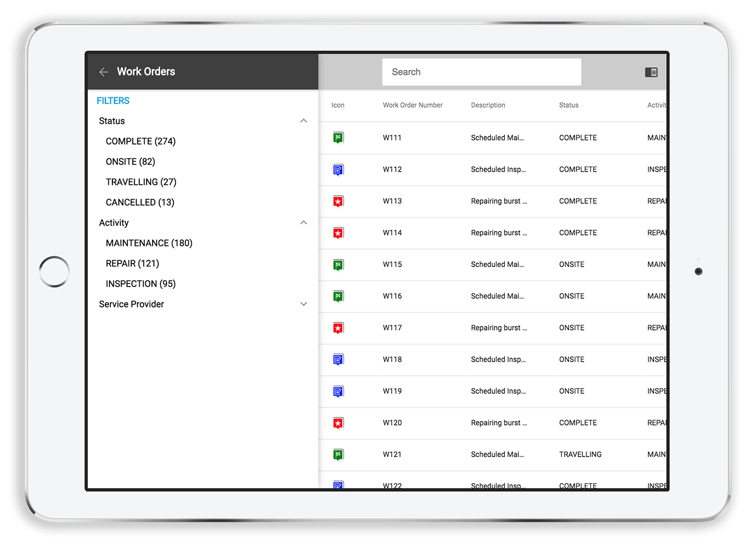Image resolution: width=756 pixels, height=544 pixels.
Task: Sort by Status column header
Action: tap(569, 105)
